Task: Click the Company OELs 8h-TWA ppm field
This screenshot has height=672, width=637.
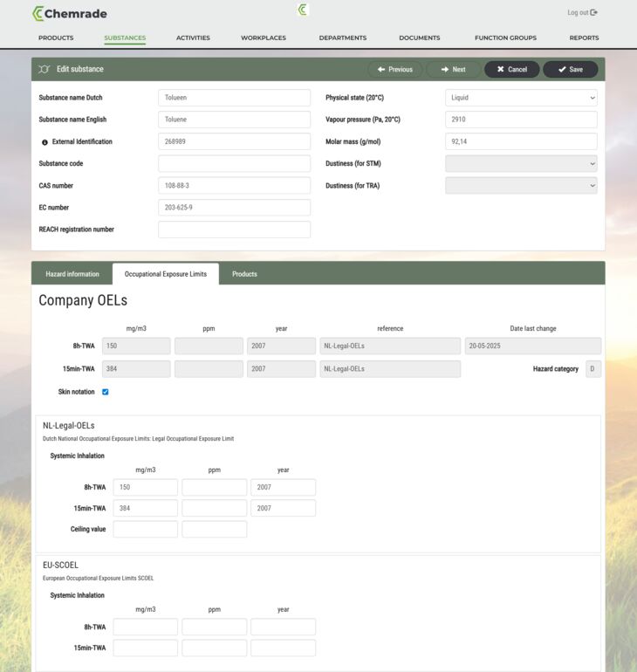Action: (209, 346)
